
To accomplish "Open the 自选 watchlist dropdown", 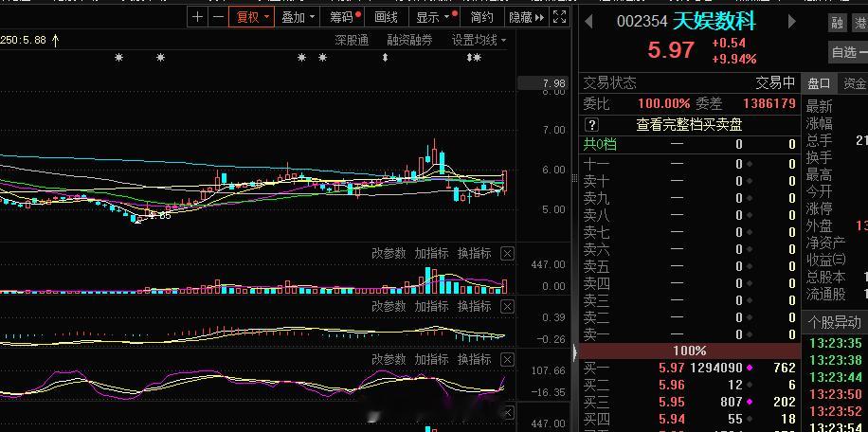I will coord(849,52).
